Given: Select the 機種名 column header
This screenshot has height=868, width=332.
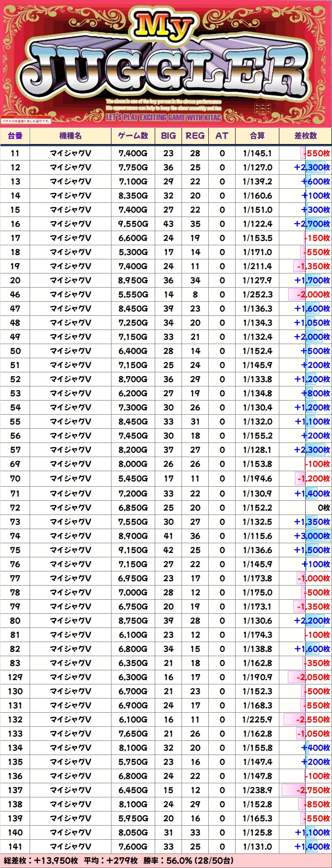Looking at the screenshot, I should point(71,136).
